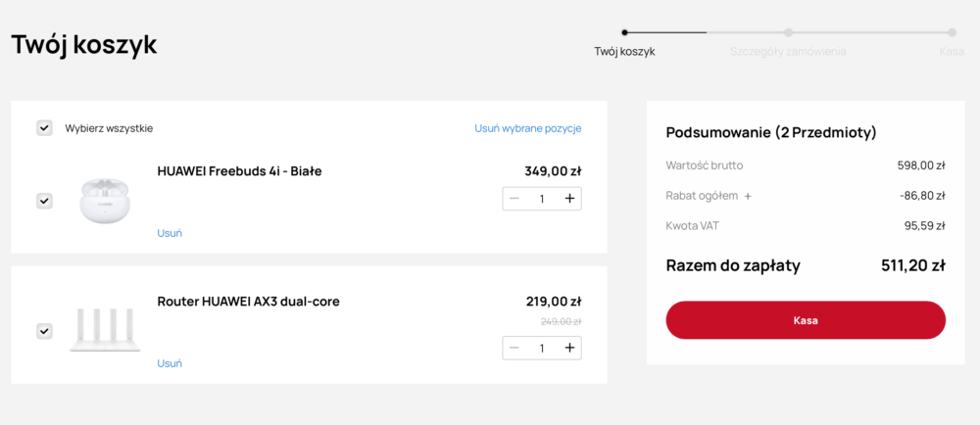Click the Router AX3 product thumbnail
Viewport: 980px width, 425px height.
105,331
